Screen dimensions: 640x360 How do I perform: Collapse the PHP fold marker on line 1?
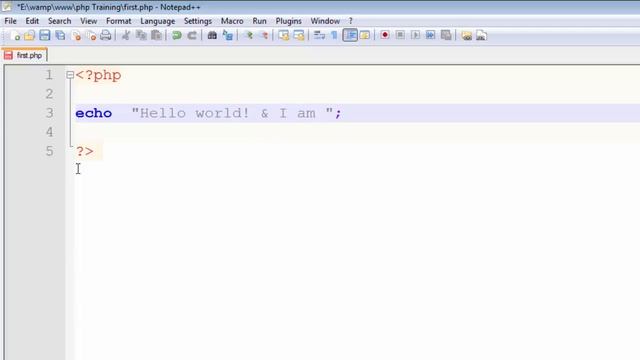[70, 75]
